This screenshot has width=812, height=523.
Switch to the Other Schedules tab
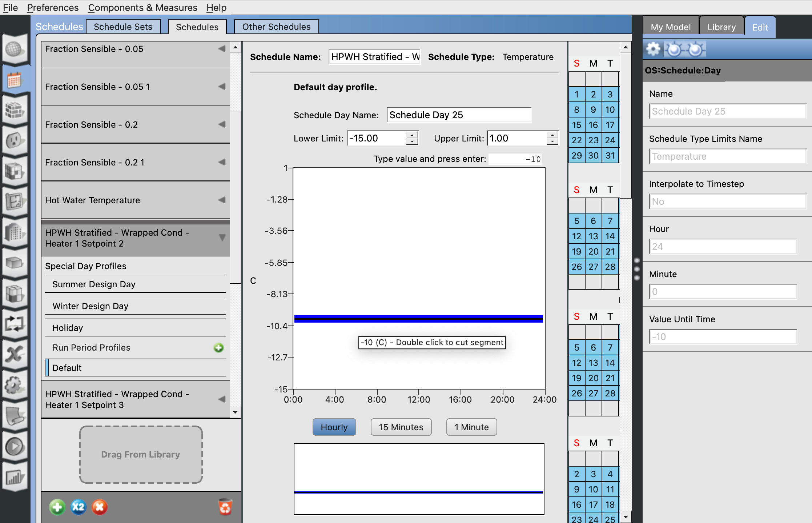pos(276,27)
